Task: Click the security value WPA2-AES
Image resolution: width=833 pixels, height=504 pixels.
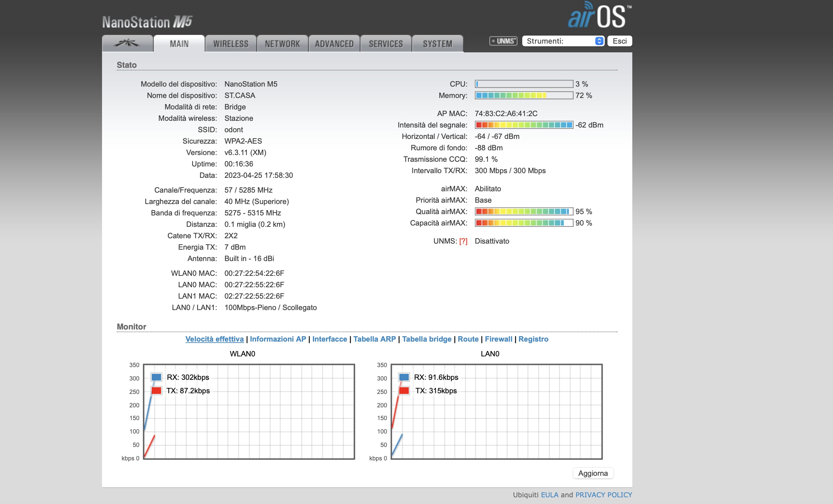Action: point(243,141)
